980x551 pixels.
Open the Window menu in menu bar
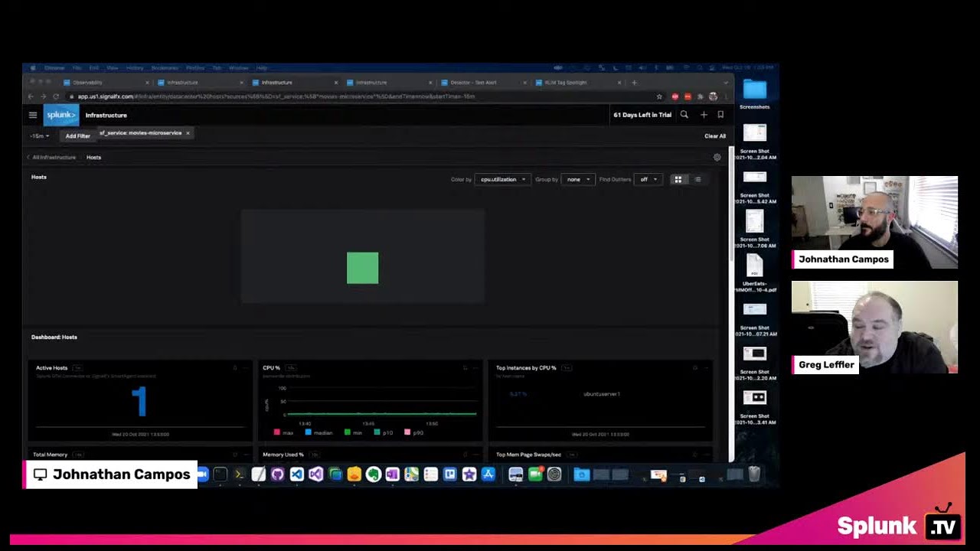tap(238, 68)
